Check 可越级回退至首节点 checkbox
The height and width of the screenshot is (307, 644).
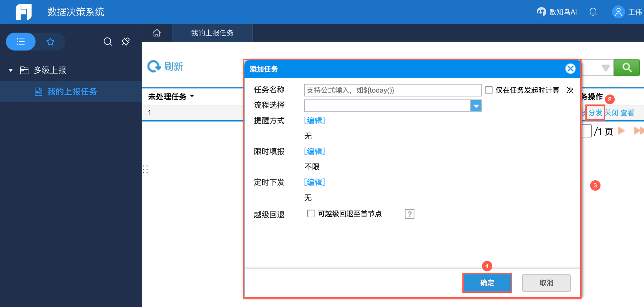pos(311,213)
